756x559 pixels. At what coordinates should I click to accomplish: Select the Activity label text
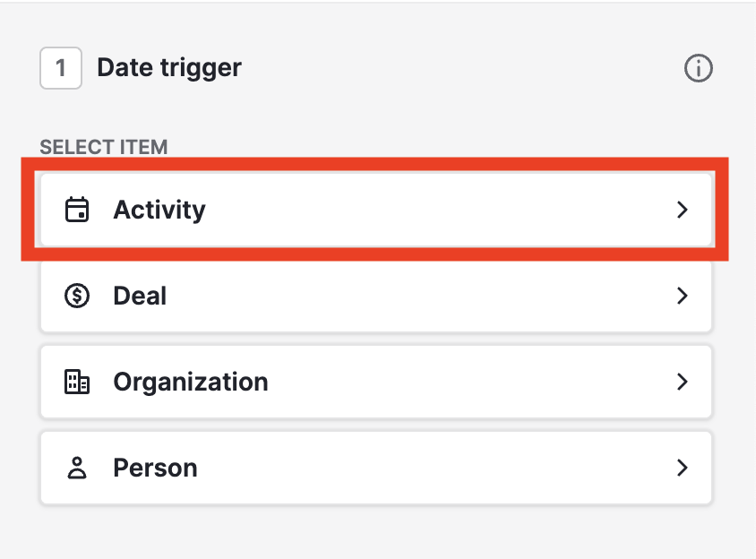(159, 210)
